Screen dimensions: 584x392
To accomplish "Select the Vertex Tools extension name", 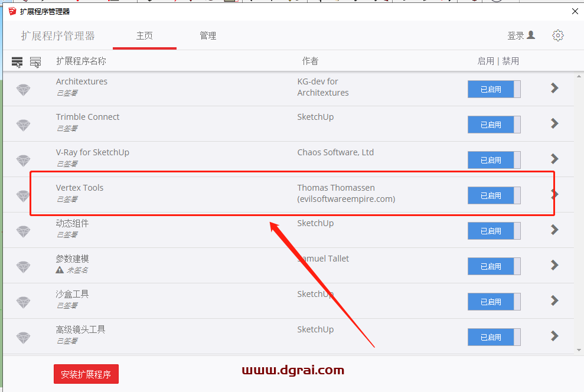I will 80,188.
